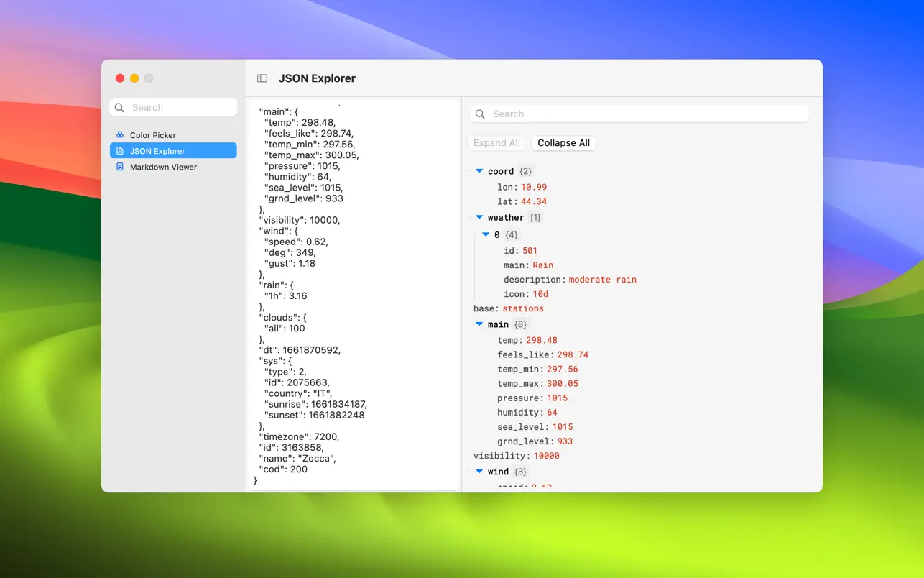Screen dimensions: 924x578
Task: Click the raw JSON line "gust": 1.18
Action: pyautogui.click(x=290, y=263)
